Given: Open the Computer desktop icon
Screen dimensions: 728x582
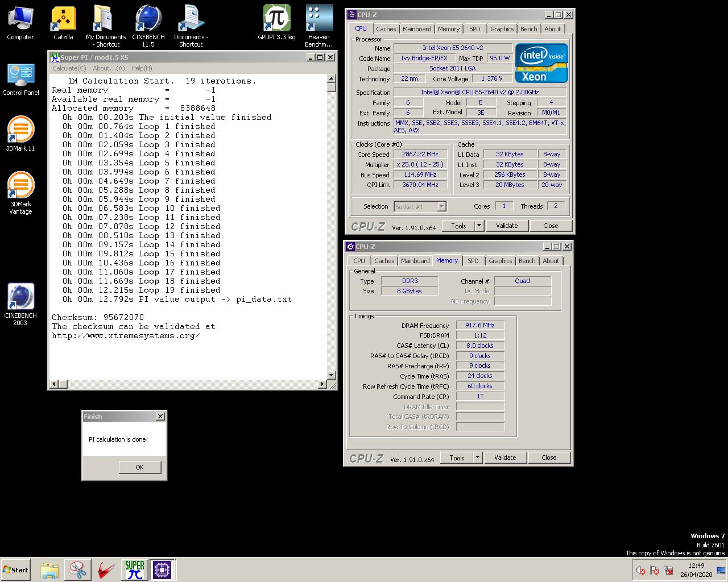Looking at the screenshot, I should click(20, 23).
